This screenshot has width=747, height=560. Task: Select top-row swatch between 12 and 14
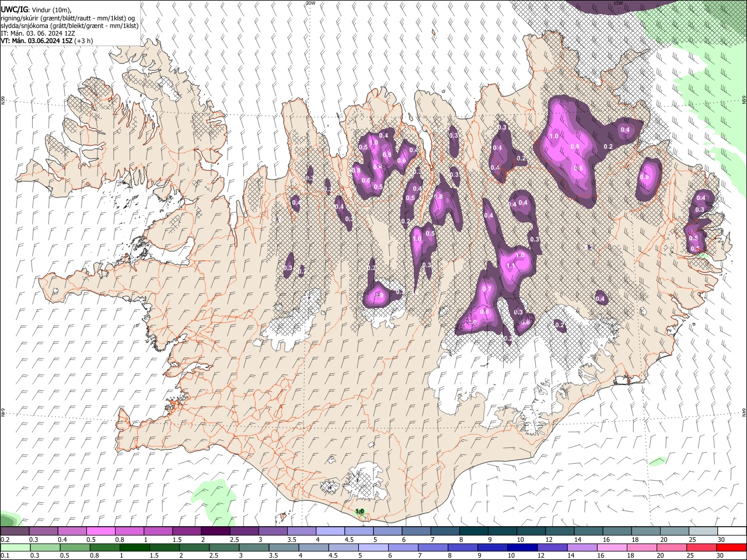(x=560, y=531)
